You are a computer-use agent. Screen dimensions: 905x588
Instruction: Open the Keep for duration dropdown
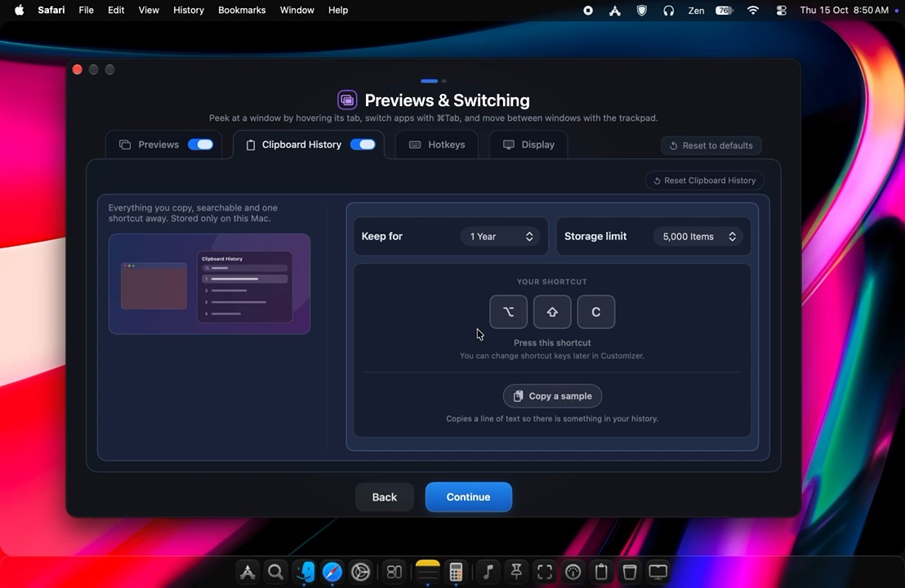coord(501,237)
